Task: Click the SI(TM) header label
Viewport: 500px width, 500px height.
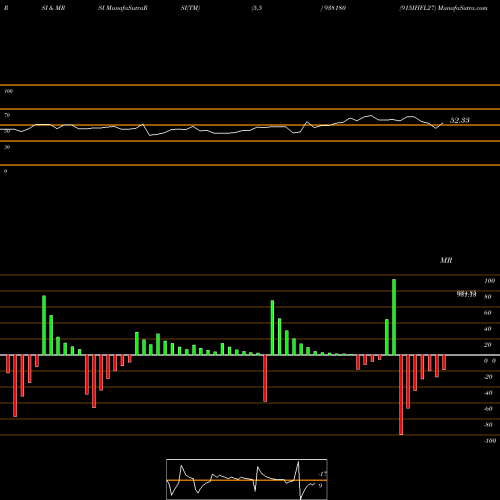Action: tap(190, 8)
